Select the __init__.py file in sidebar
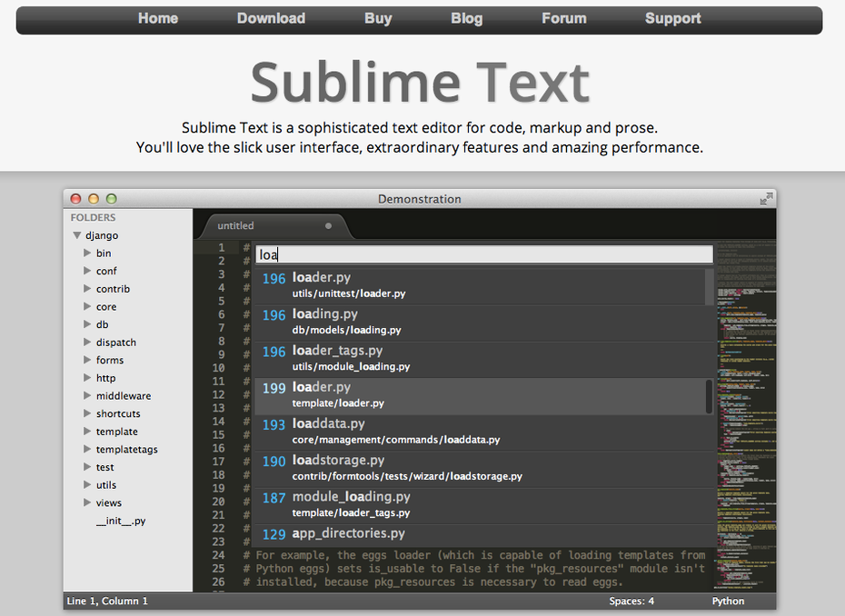This screenshot has height=616, width=845. 121,521
